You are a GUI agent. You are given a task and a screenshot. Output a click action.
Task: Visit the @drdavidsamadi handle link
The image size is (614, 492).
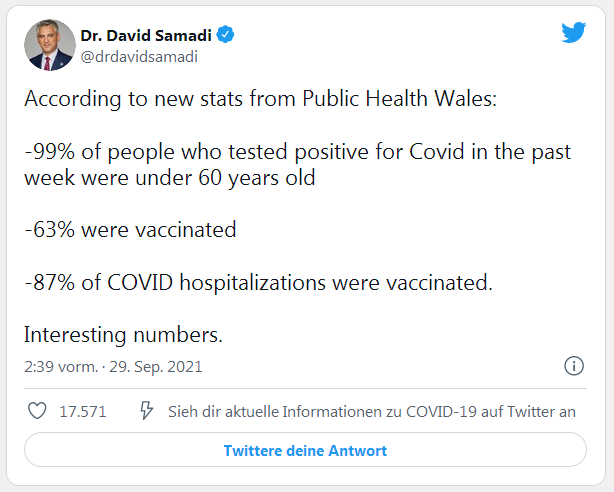click(x=139, y=56)
